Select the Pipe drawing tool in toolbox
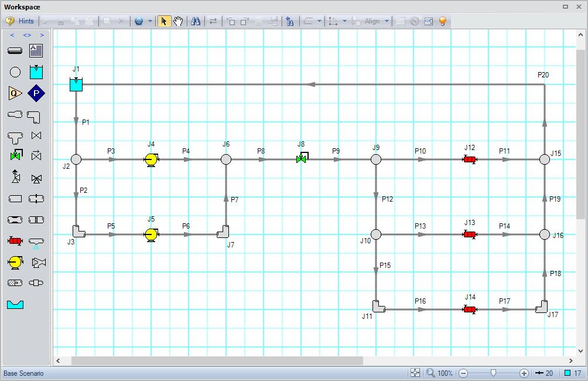 point(15,50)
